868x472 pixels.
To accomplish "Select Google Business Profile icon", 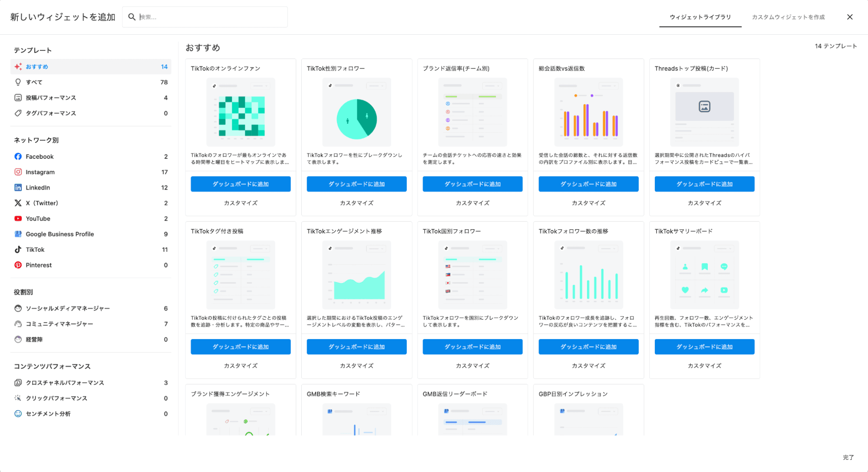I will click(18, 234).
